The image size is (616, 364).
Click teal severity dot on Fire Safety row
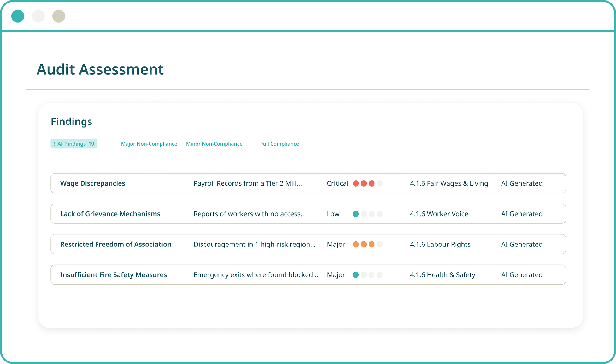(356, 275)
